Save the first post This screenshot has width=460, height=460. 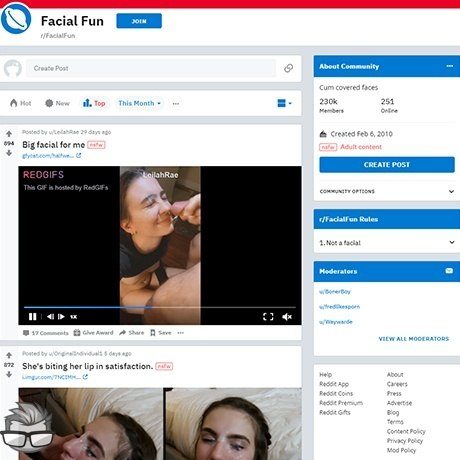tap(161, 332)
